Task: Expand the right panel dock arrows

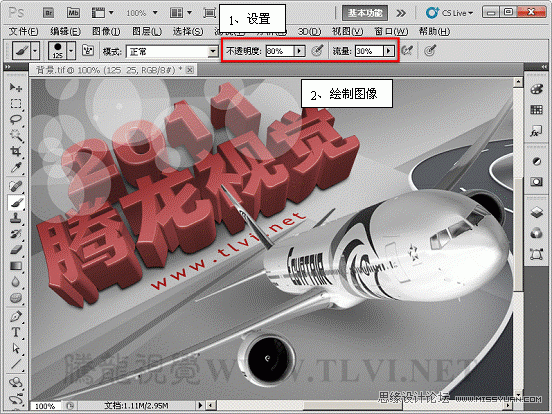Action: [544, 66]
